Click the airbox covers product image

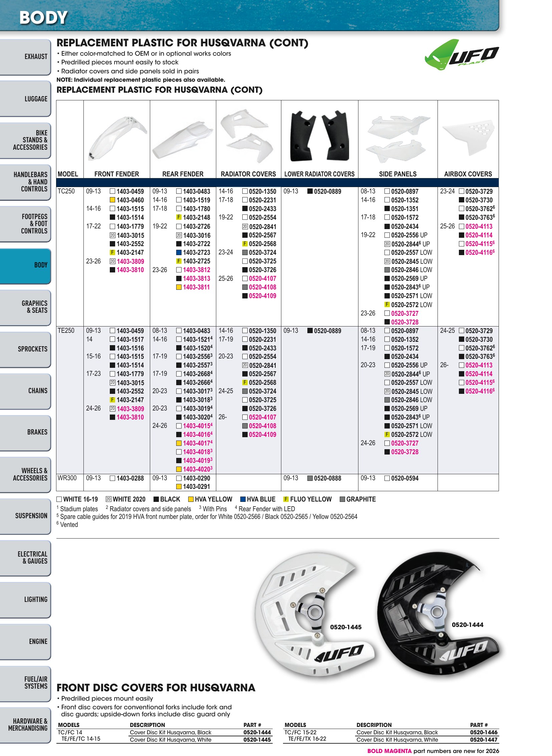(x=468, y=138)
